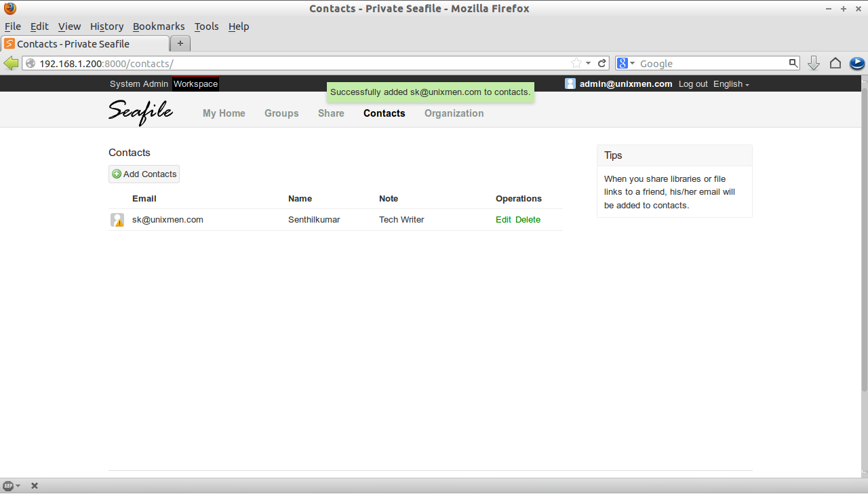This screenshot has width=868, height=494.
Task: Click admin@unixmen.com account link
Action: [x=626, y=84]
